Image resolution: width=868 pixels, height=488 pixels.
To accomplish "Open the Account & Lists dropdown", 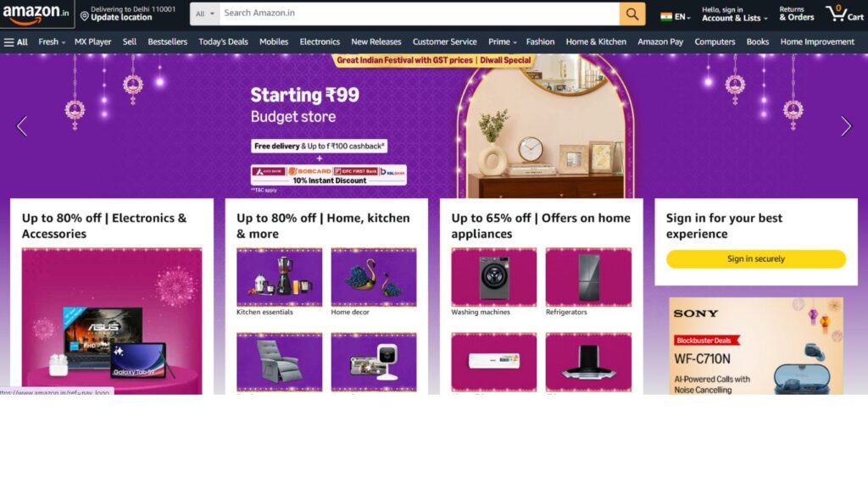I will tap(735, 14).
